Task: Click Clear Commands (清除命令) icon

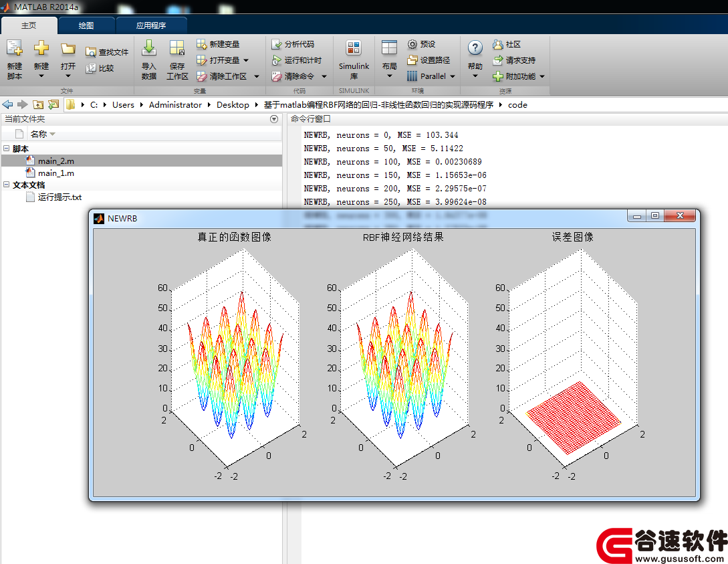Action: [277, 76]
